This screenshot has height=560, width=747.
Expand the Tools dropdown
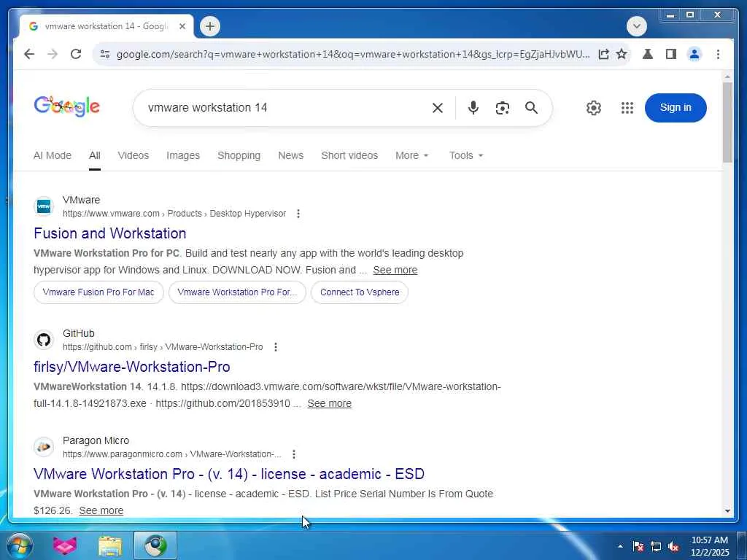[466, 155]
